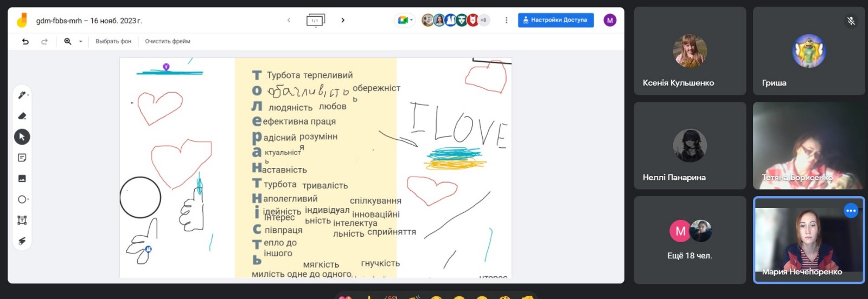Open the zoom level dropdown arrow
The width and height of the screenshot is (868, 299).
click(81, 41)
